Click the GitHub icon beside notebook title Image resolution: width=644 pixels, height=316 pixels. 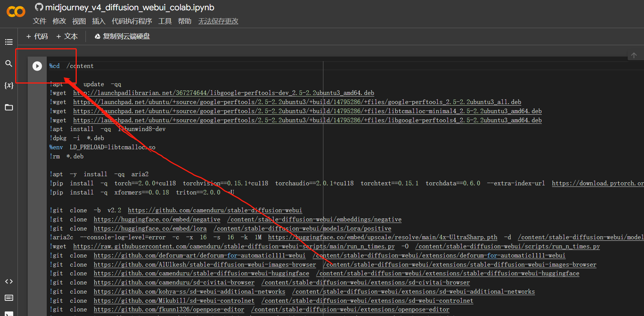[x=39, y=7]
